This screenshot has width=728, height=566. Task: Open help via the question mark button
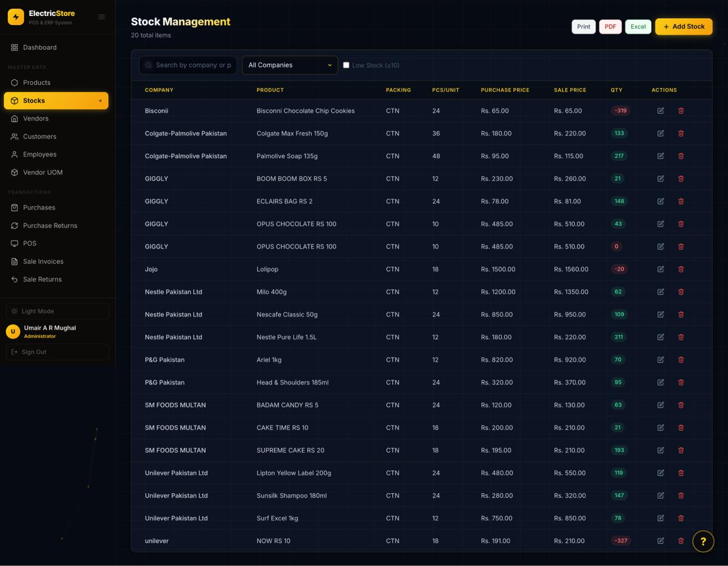[703, 542]
